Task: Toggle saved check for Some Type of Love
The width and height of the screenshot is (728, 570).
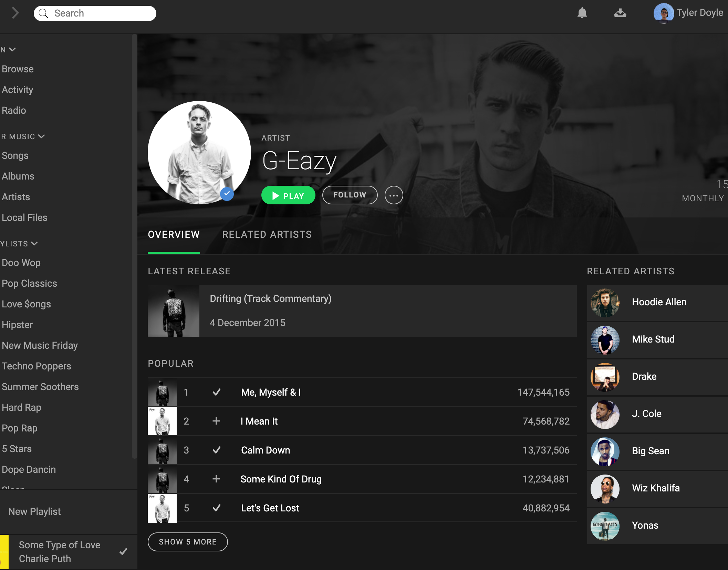Action: [x=123, y=552]
